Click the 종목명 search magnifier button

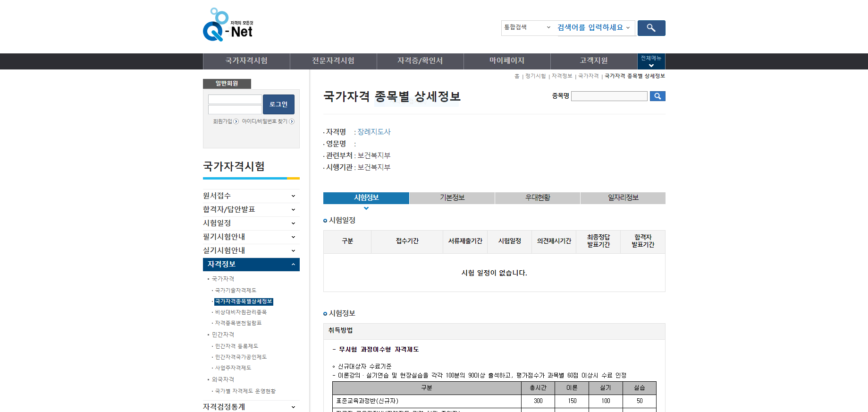pyautogui.click(x=657, y=96)
